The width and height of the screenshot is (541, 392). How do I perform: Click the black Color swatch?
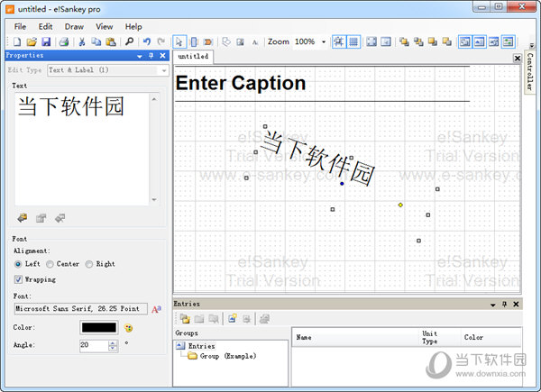tap(99, 327)
